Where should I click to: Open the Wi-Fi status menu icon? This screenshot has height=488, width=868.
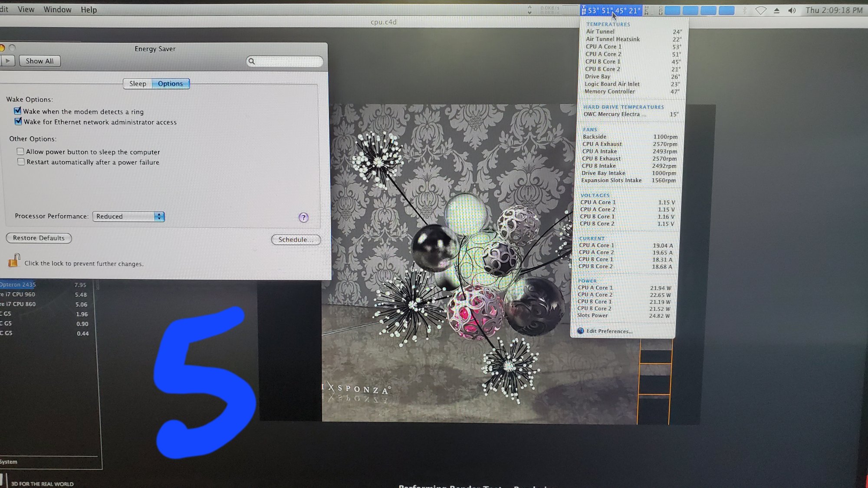[x=760, y=10]
